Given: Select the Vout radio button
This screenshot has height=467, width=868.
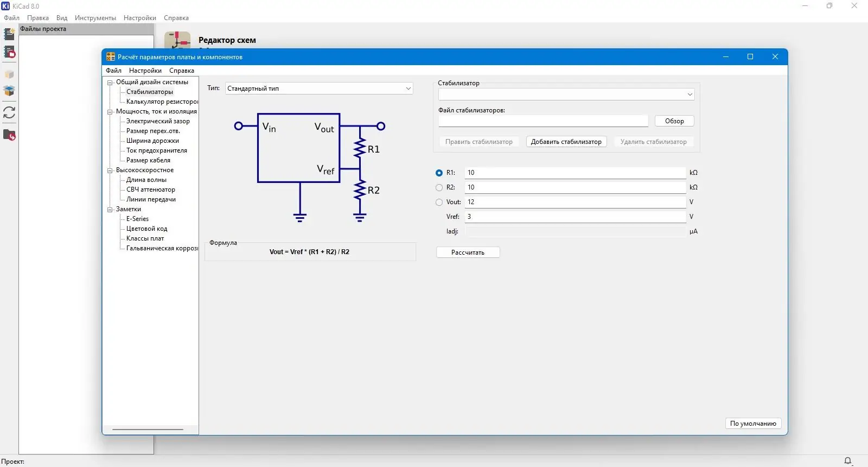Looking at the screenshot, I should [x=439, y=202].
